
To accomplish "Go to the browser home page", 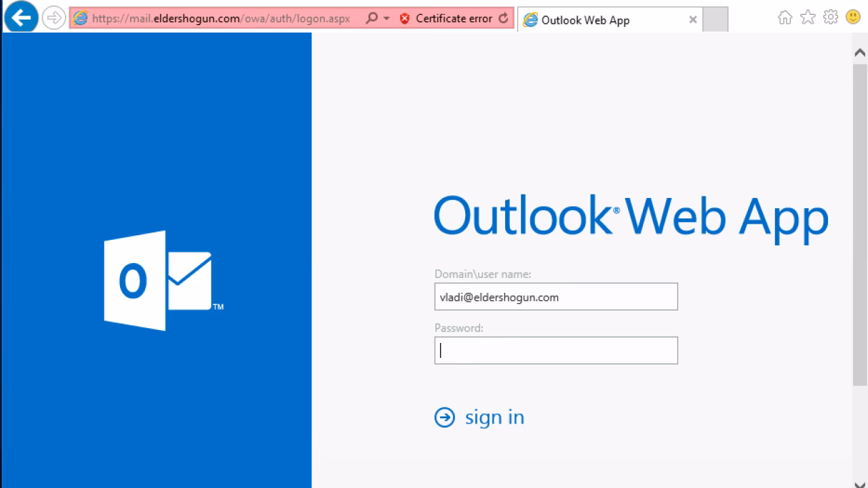I will click(785, 18).
